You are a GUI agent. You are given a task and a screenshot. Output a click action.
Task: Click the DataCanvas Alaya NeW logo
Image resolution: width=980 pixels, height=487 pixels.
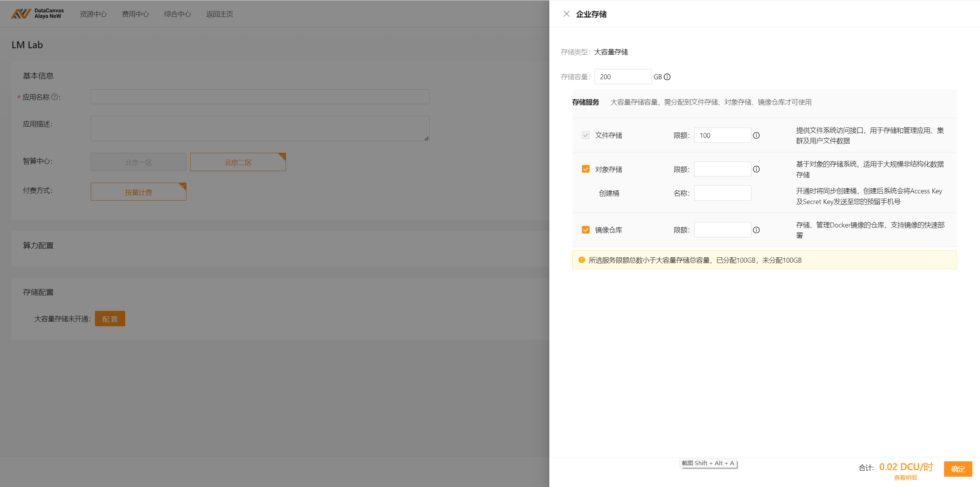pyautogui.click(x=37, y=14)
